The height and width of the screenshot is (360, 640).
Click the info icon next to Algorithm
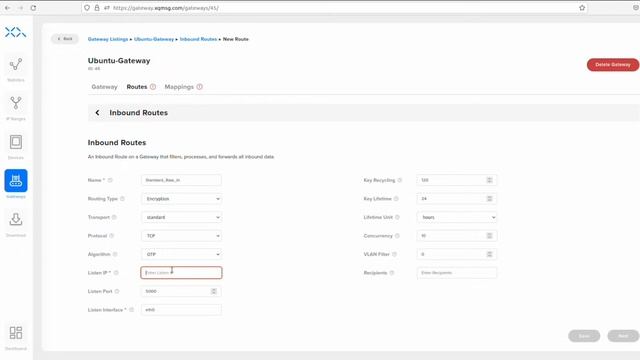click(x=115, y=254)
